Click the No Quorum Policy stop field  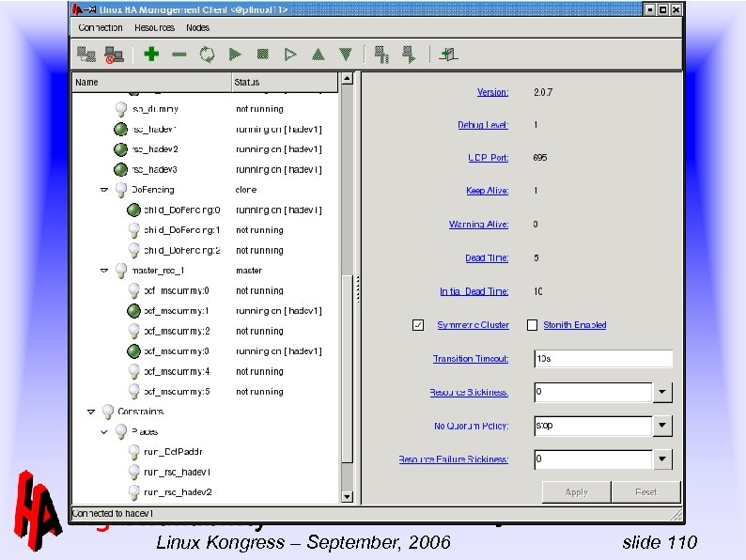[593, 426]
